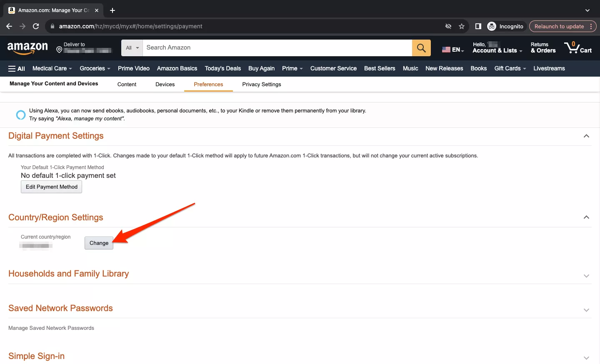Image resolution: width=600 pixels, height=364 pixels.
Task: Click in the Search Amazon field
Action: 277,48
